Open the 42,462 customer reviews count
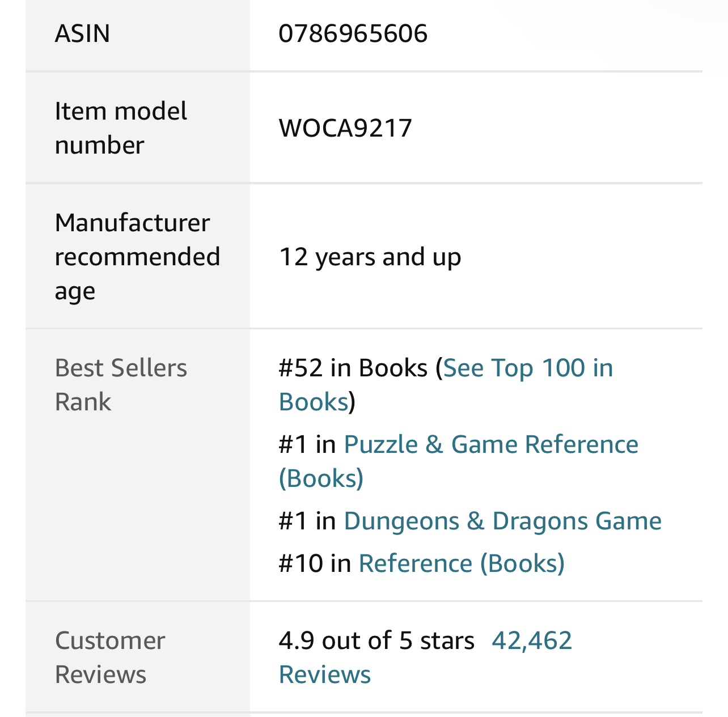 532,640
